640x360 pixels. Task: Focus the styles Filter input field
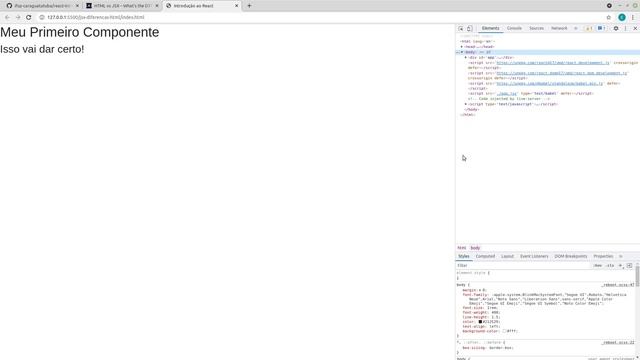click(524, 266)
